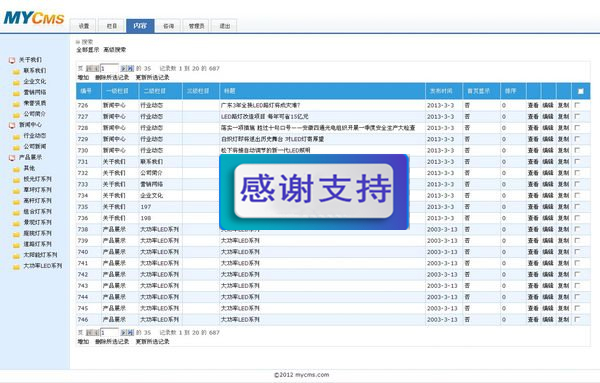The height and width of the screenshot is (383, 600).
Task: Check the checkbox for record 728
Action: [577, 127]
